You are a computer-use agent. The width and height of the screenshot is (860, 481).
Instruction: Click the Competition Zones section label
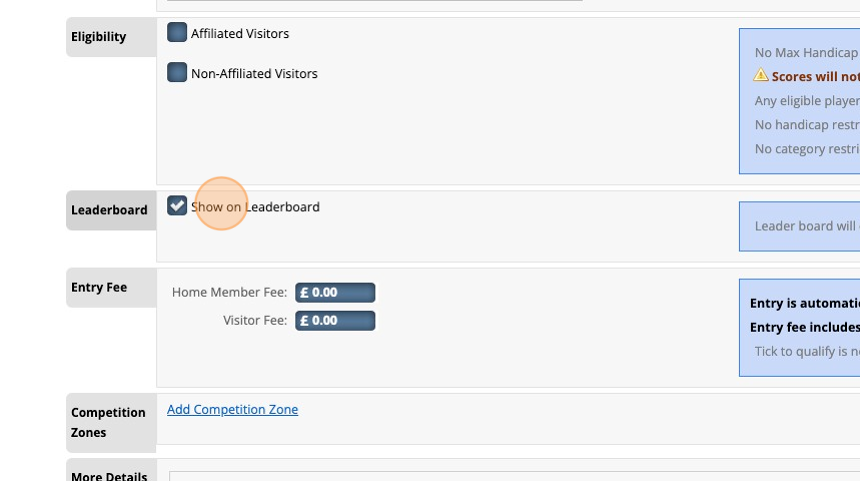pyautogui.click(x=108, y=422)
